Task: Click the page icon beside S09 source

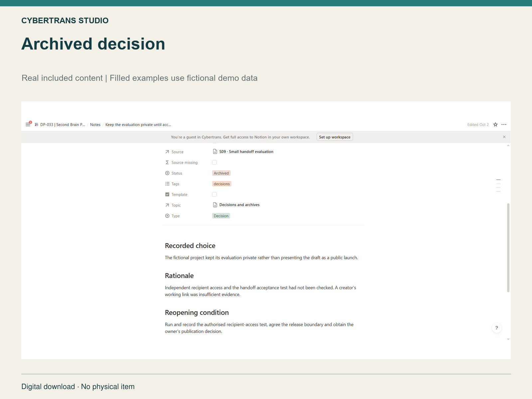Action: 215,152
